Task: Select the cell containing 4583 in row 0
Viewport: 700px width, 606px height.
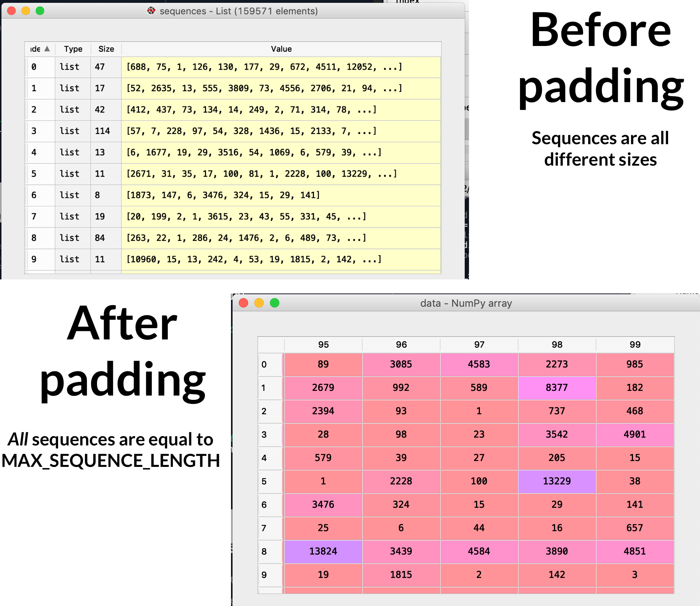Action: pyautogui.click(x=479, y=364)
